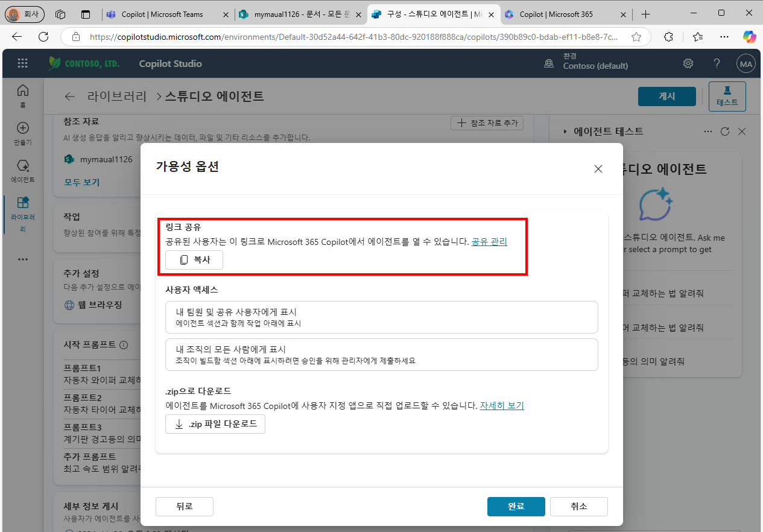Open the 라이브러리 page in sidebar
763x532 pixels.
point(22,214)
